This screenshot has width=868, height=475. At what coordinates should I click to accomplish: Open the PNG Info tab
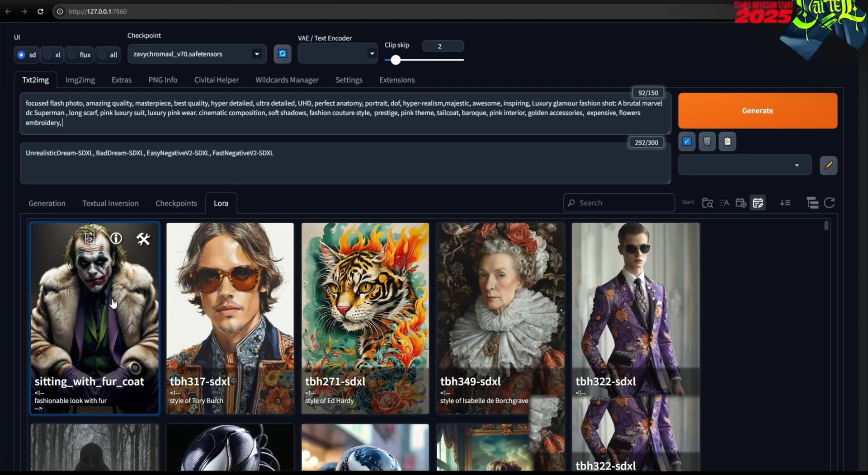coord(163,80)
